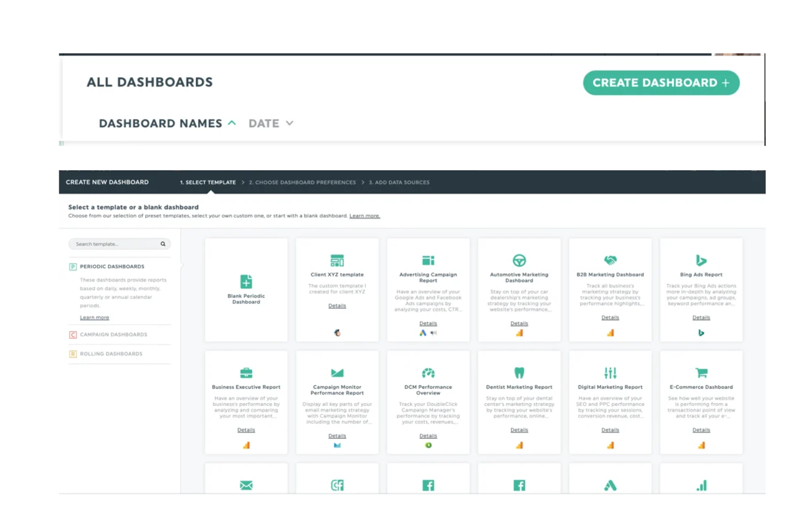Click Google Ads source icon on Advertising Campaign card
This screenshot has width=798, height=532.
tap(423, 333)
